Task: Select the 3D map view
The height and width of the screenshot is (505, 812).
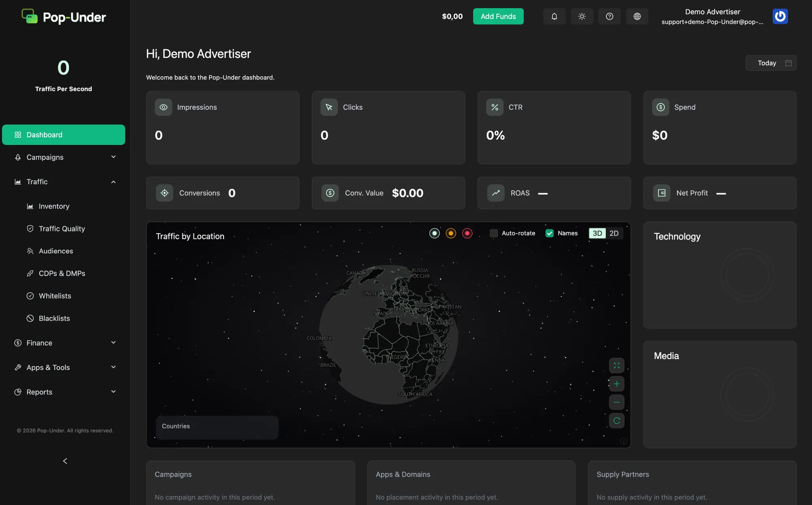Action: point(597,233)
